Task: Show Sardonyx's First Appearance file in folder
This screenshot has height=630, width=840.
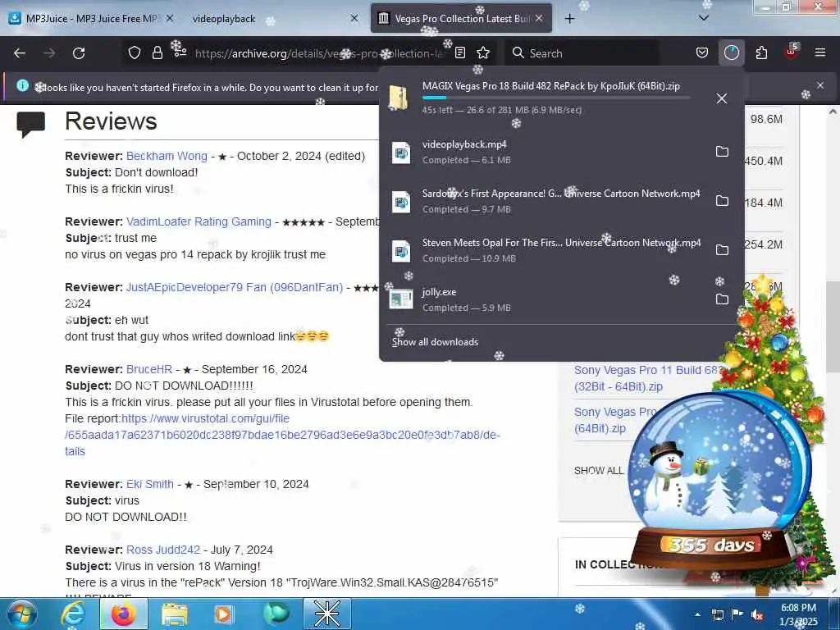Action: pyautogui.click(x=722, y=201)
